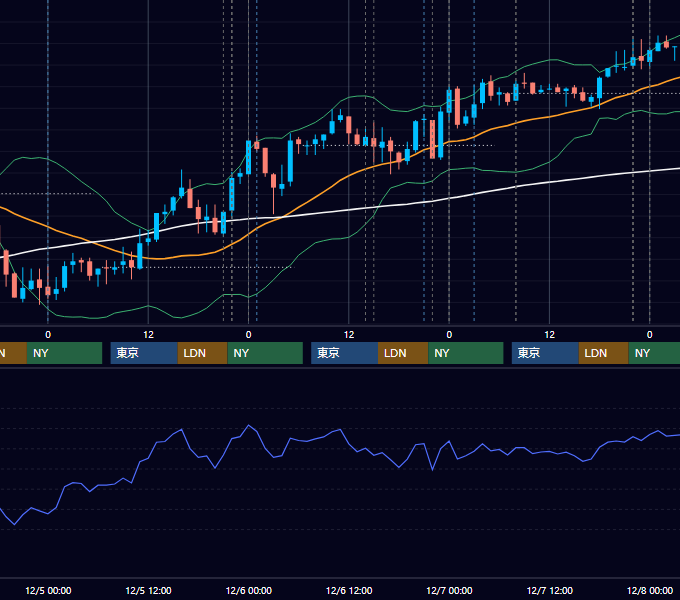The width and height of the screenshot is (680, 600).
Task: Select the 東京 session block on 12/7
Action: pyautogui.click(x=545, y=353)
